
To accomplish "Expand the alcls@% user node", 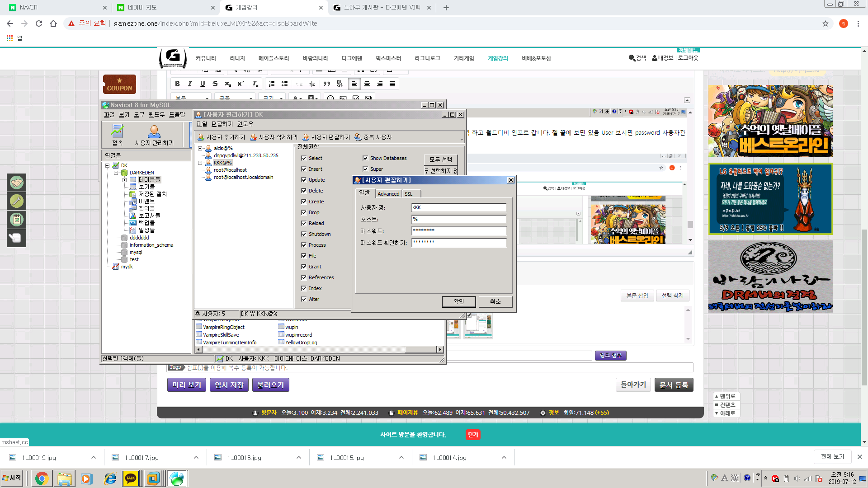I will click(200, 148).
